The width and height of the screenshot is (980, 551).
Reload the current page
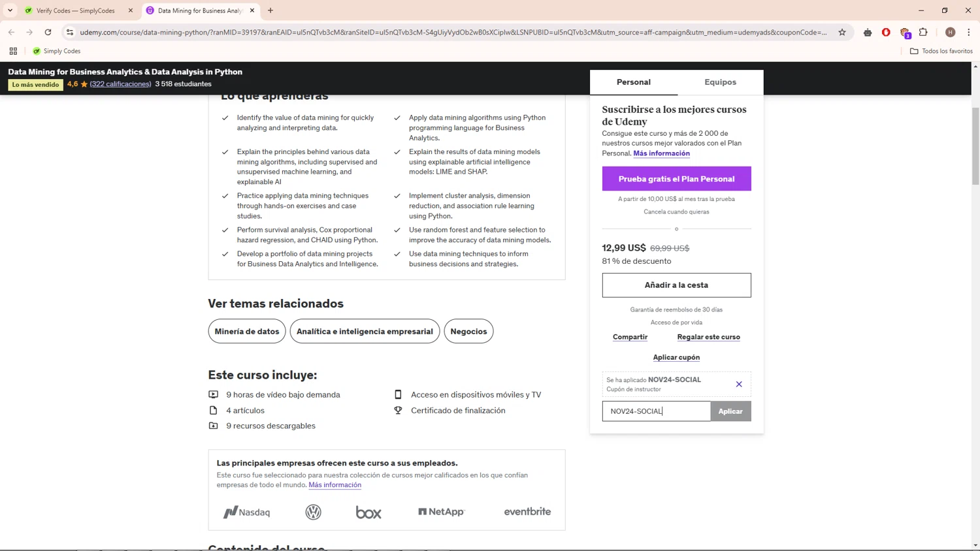click(48, 32)
